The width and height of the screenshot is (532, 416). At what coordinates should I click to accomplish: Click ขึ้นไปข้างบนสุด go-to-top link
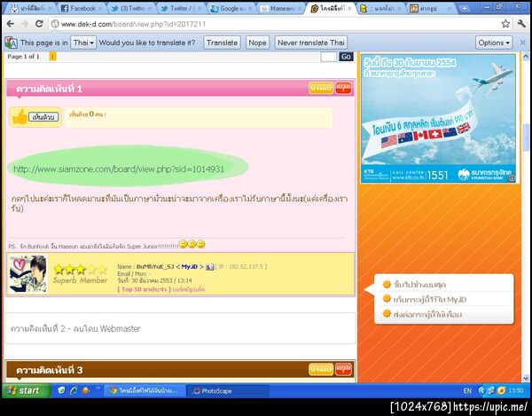coord(419,285)
